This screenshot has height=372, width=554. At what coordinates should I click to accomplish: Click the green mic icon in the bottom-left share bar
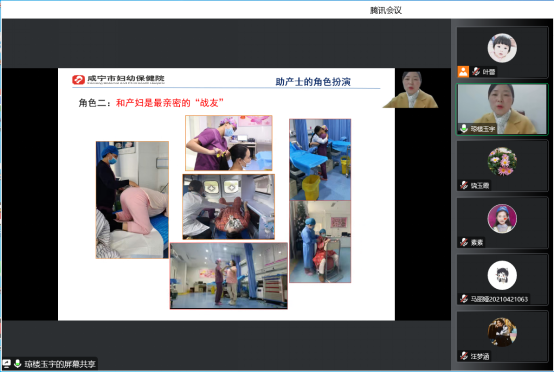pyautogui.click(x=17, y=364)
